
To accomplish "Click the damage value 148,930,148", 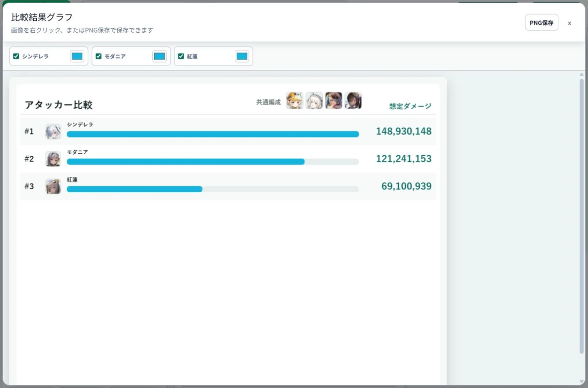I will (404, 132).
